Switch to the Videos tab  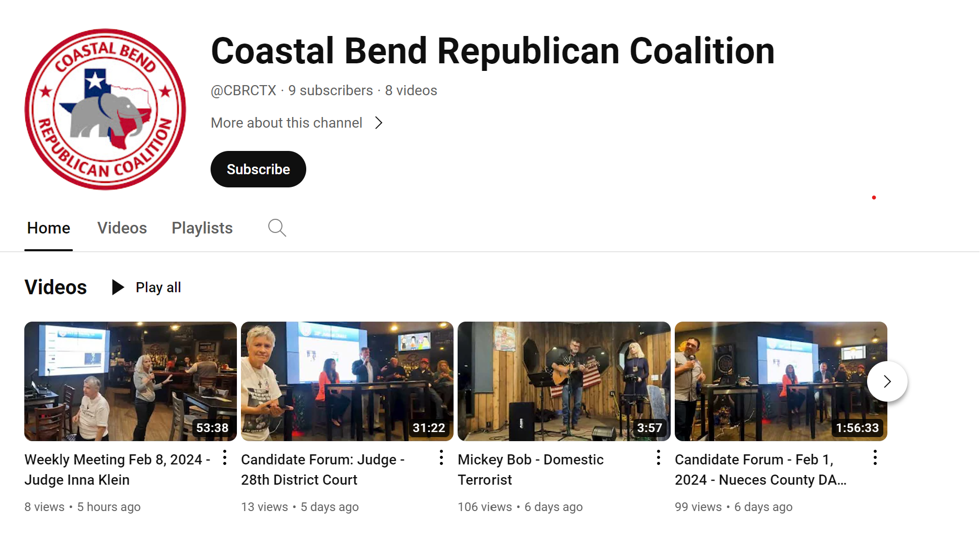point(122,228)
